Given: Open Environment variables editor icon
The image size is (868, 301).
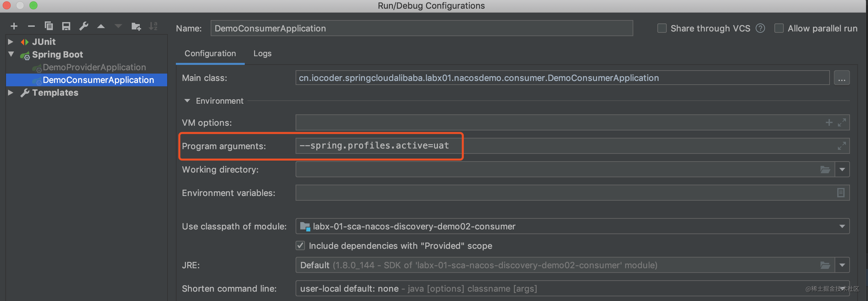Looking at the screenshot, I should 841,193.
